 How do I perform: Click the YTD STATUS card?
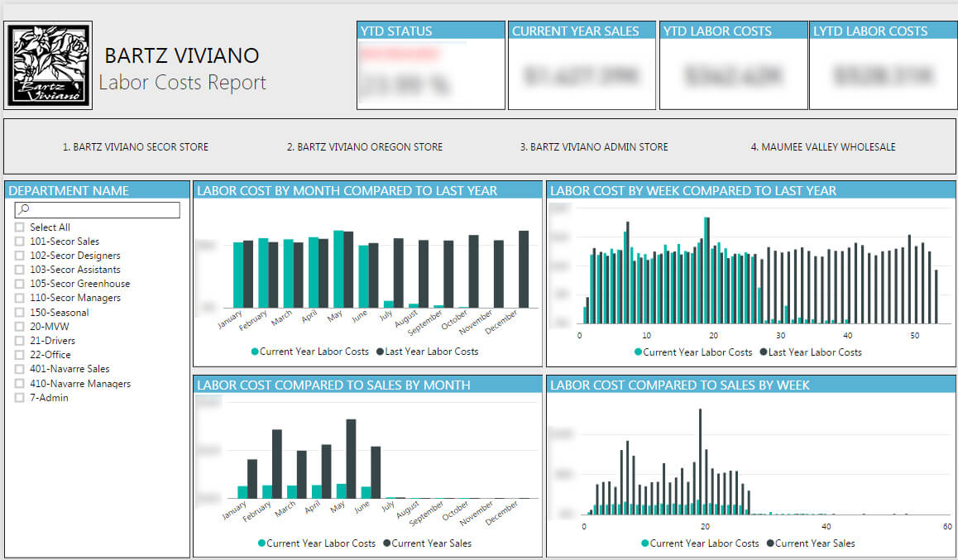click(431, 65)
